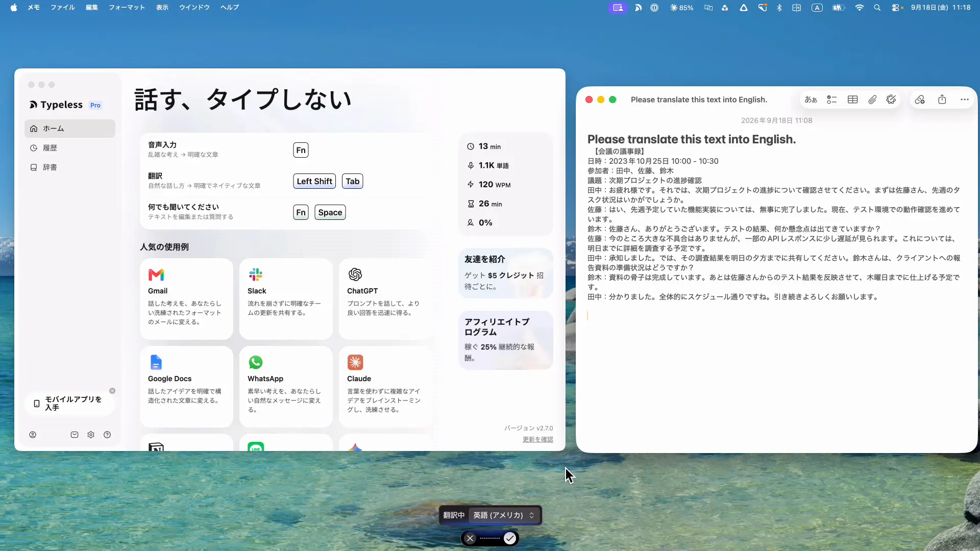980x551 pixels.
Task: Dismiss the mobile app banner with its X
Action: (x=112, y=391)
